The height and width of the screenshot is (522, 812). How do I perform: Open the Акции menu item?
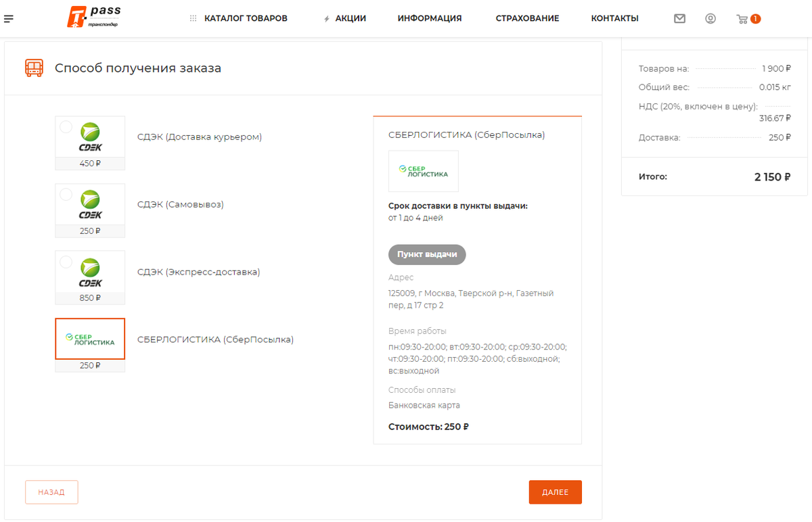pos(351,19)
